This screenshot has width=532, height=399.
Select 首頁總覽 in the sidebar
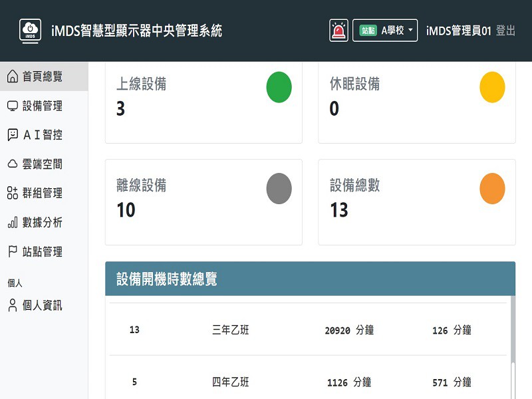coord(43,76)
